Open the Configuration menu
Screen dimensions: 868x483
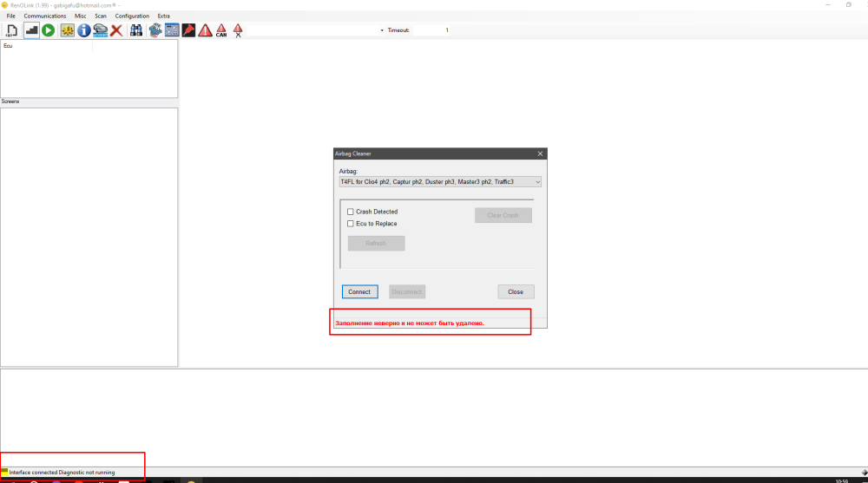132,16
